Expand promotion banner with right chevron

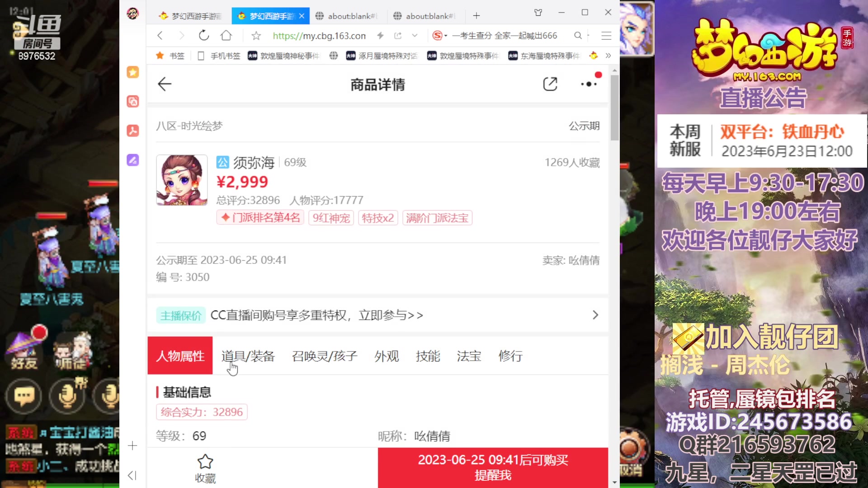(595, 315)
